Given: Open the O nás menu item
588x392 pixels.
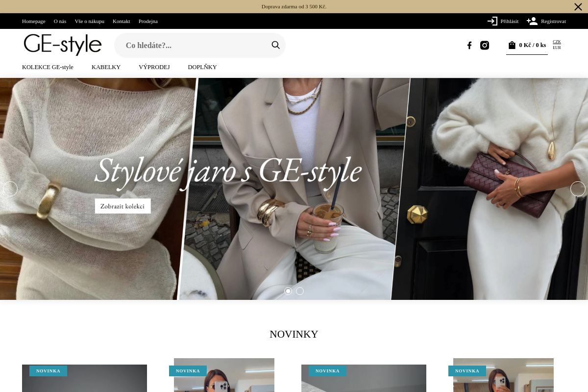Looking at the screenshot, I should click(x=60, y=21).
